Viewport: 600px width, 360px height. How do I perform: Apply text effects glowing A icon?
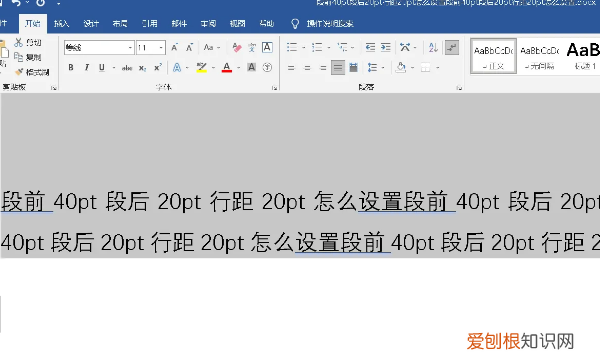click(177, 68)
